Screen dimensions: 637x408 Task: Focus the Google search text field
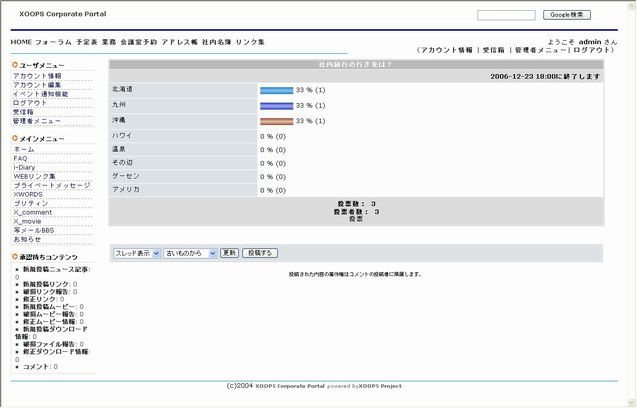point(506,15)
